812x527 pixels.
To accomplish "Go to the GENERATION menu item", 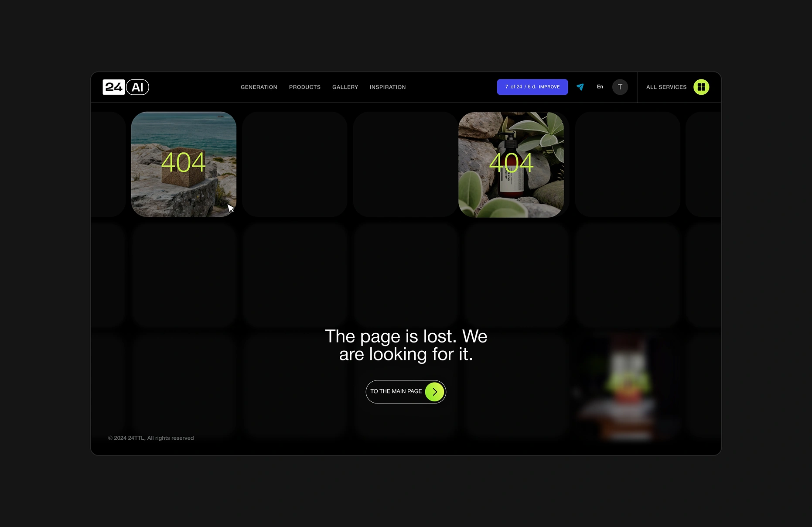I will click(x=259, y=87).
